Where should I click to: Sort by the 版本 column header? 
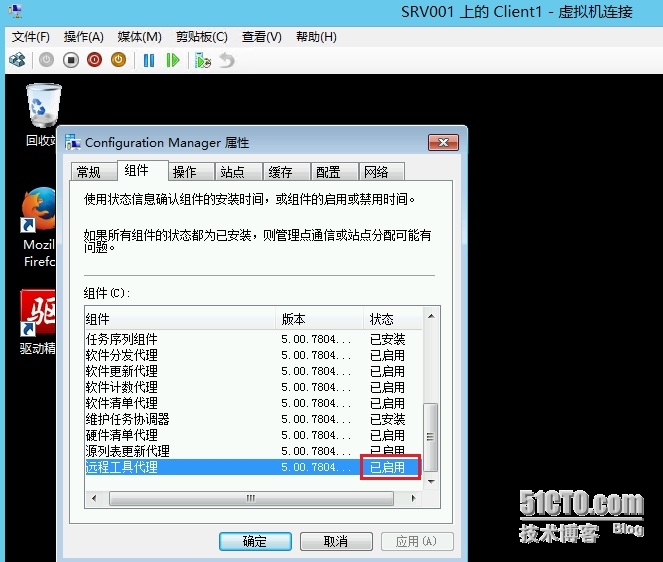(x=320, y=319)
